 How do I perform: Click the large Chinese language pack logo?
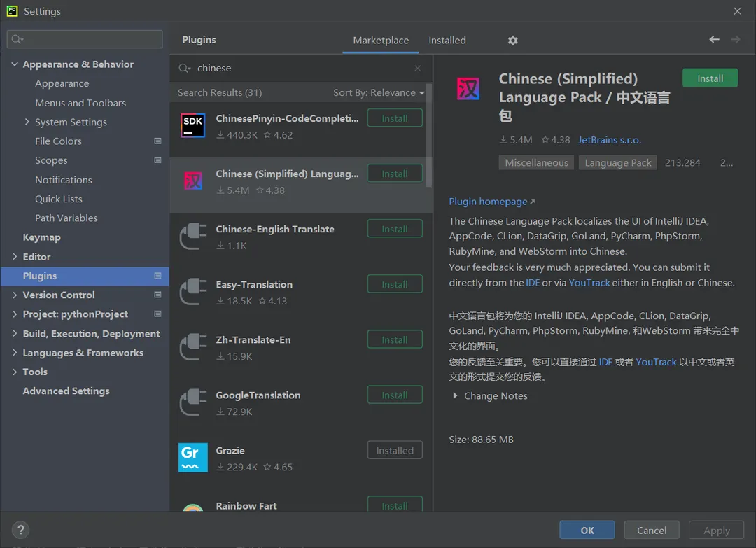468,89
